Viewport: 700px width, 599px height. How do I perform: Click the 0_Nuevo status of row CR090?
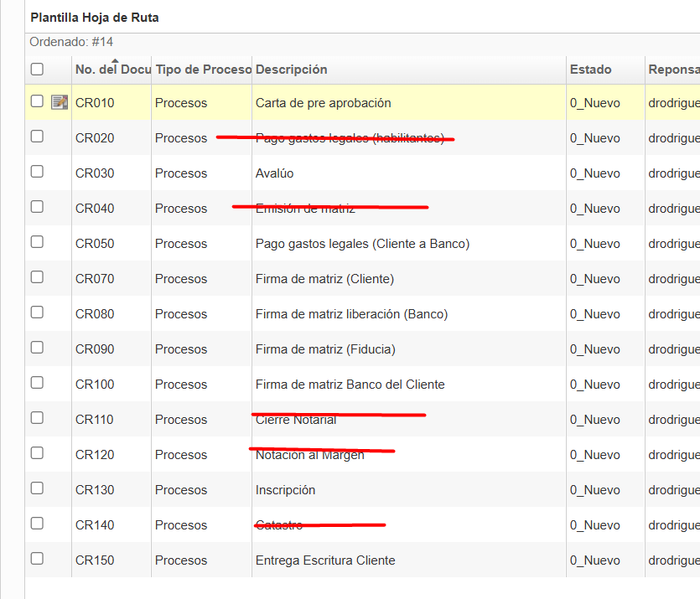tap(595, 349)
